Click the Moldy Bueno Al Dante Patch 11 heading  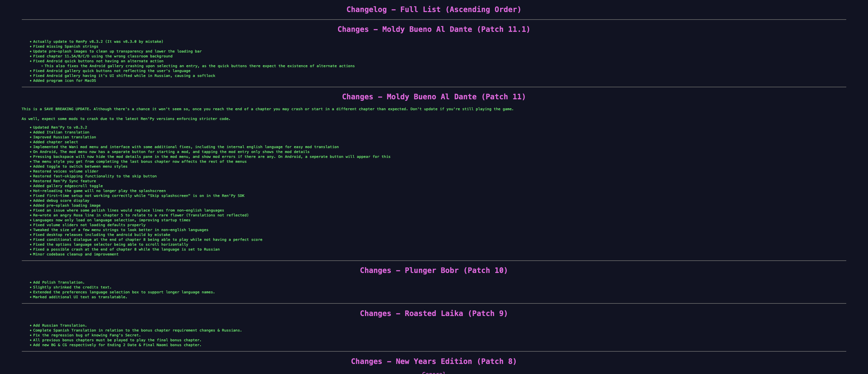point(434,97)
